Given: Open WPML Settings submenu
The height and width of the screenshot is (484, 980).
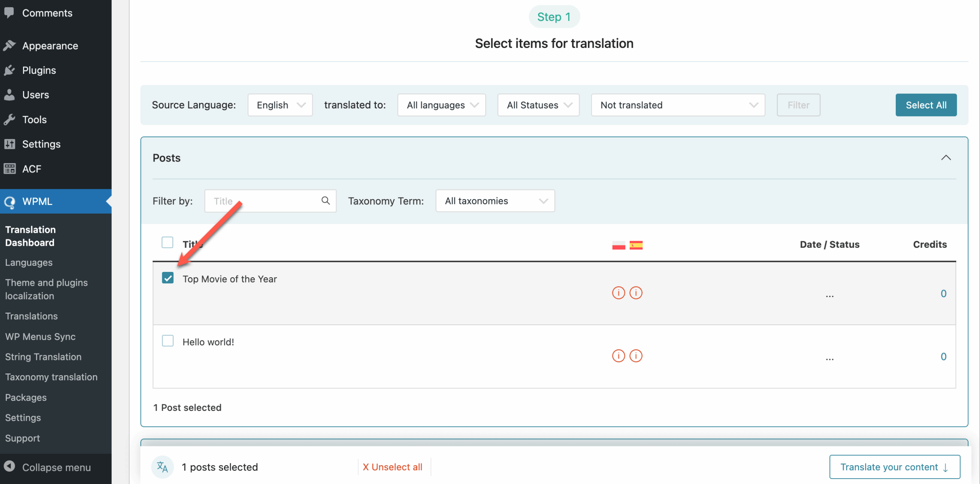Looking at the screenshot, I should click(x=23, y=418).
